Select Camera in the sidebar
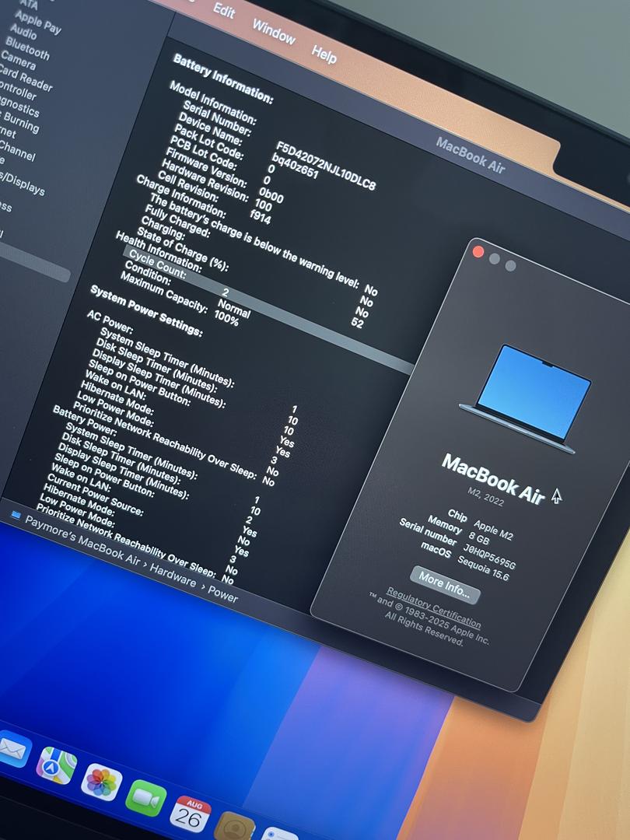Image resolution: width=630 pixels, height=840 pixels. pyautogui.click(x=18, y=60)
